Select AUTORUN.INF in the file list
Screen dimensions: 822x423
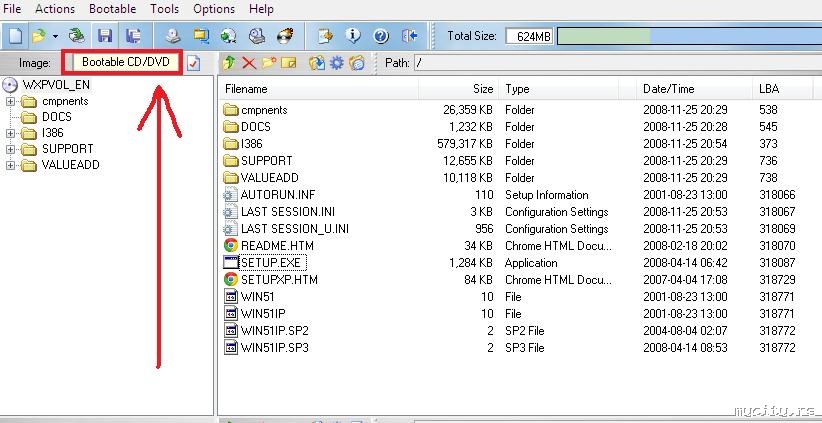(x=278, y=195)
